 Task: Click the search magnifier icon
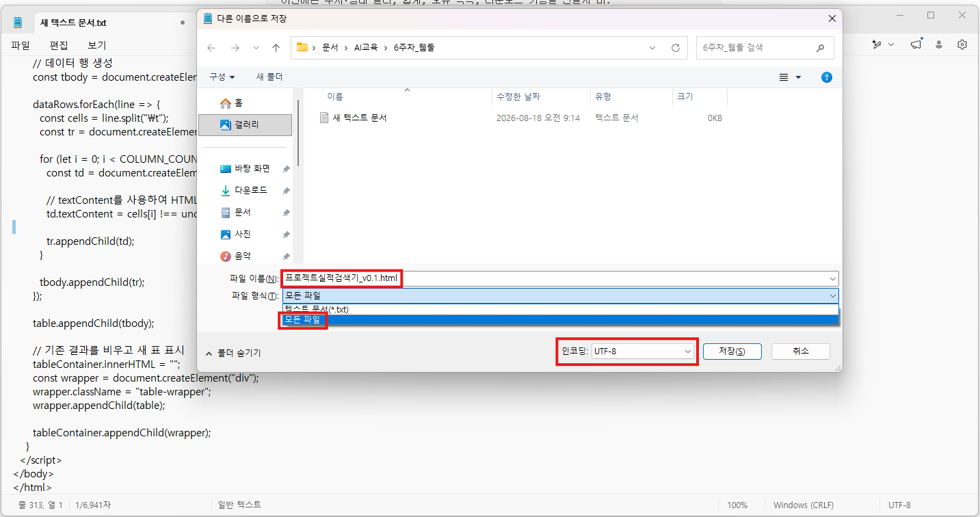click(821, 48)
